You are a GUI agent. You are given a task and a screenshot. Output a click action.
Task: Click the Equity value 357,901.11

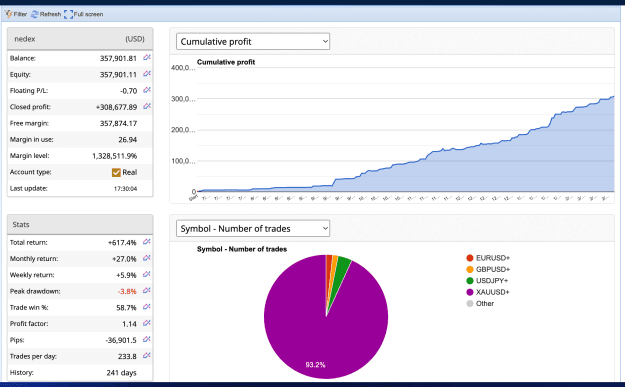pos(118,75)
